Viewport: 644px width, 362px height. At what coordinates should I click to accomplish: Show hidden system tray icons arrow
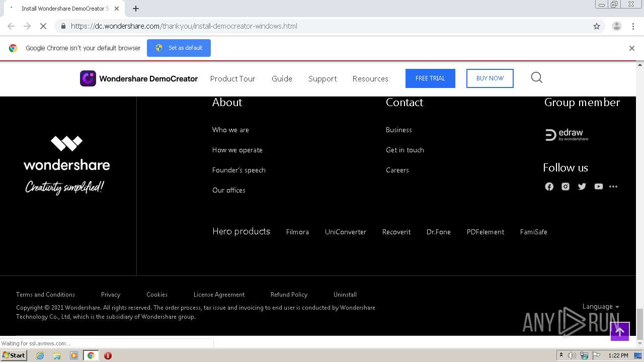click(561, 355)
